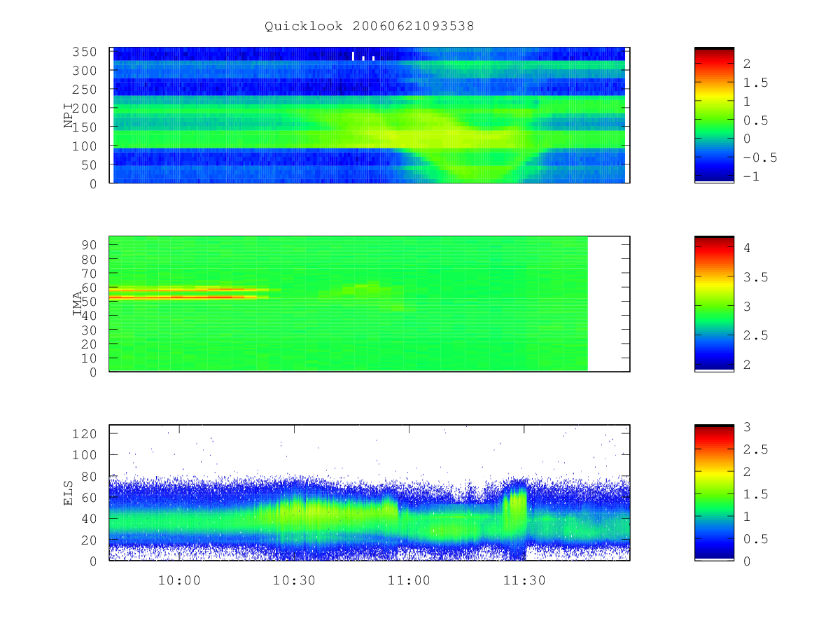Viewport: 840px width, 630px height.
Task: Click the IMA color scale bar
Action: click(714, 304)
